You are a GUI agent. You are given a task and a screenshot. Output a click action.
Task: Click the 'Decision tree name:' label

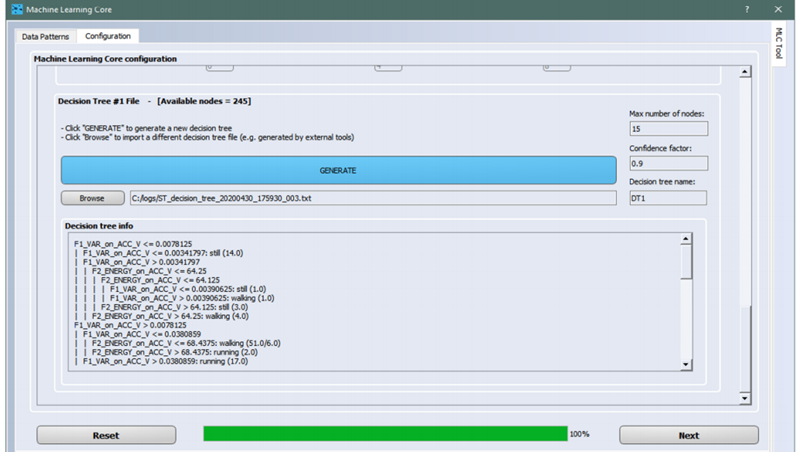click(662, 182)
